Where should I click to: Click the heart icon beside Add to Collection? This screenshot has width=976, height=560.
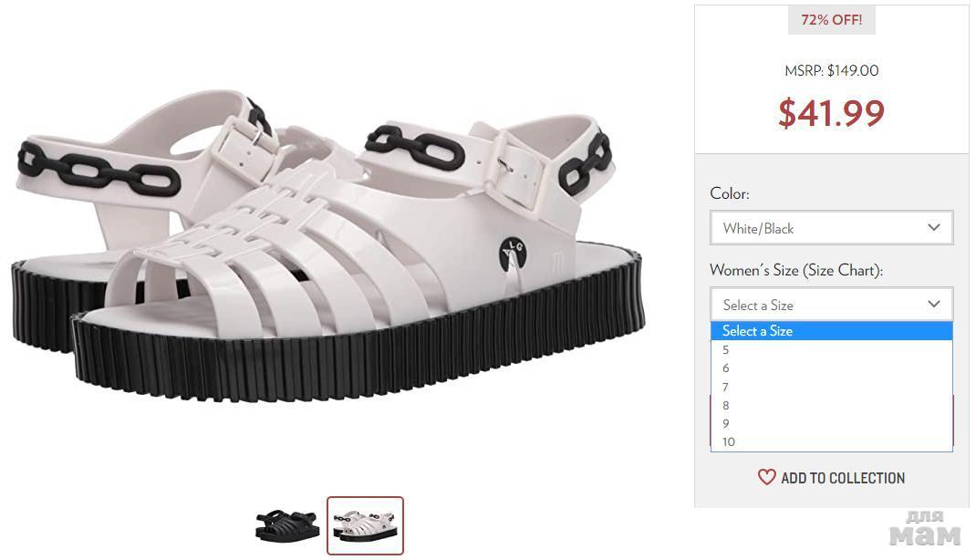pyautogui.click(x=766, y=477)
